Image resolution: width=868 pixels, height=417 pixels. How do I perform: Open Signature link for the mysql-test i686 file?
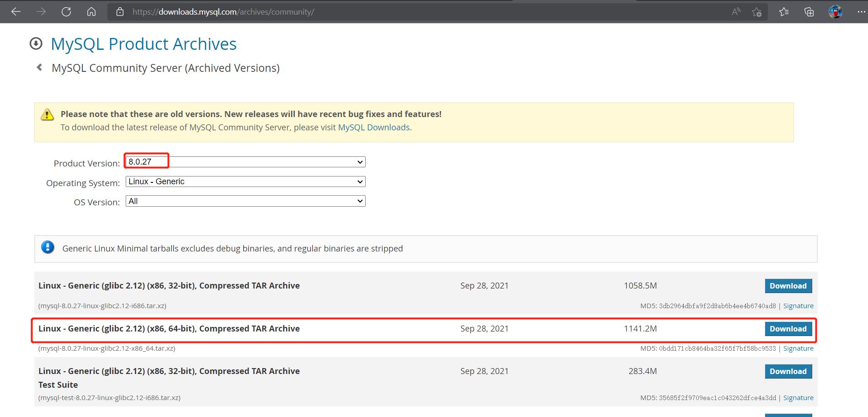click(798, 398)
